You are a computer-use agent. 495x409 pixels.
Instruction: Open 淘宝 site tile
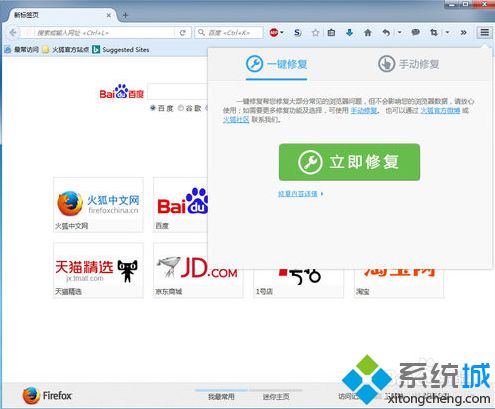(399, 283)
